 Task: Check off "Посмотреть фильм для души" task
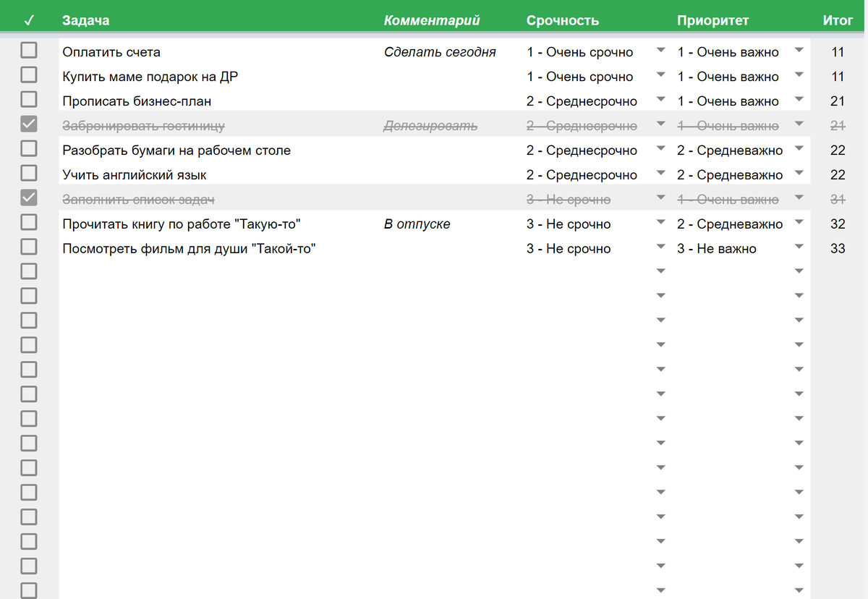[28, 247]
